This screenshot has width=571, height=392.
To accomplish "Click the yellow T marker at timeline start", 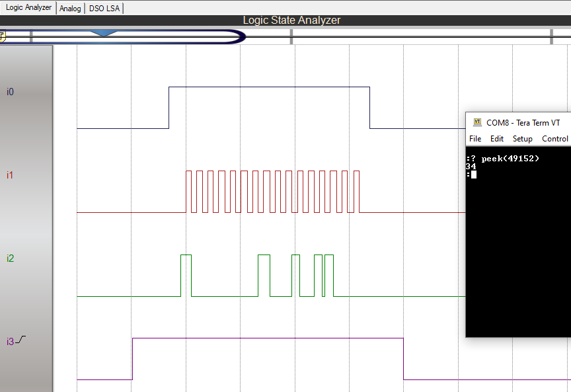I will [x=2, y=37].
